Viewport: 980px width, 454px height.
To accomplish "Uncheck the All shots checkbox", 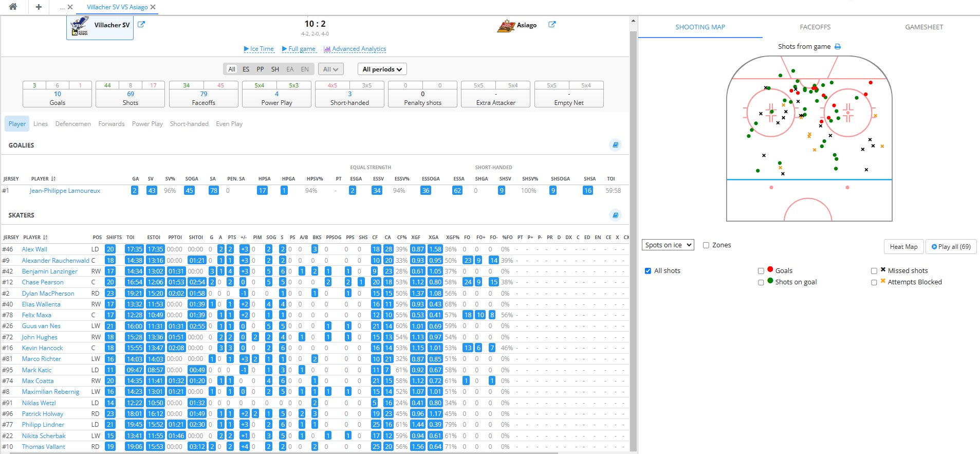I will (648, 271).
